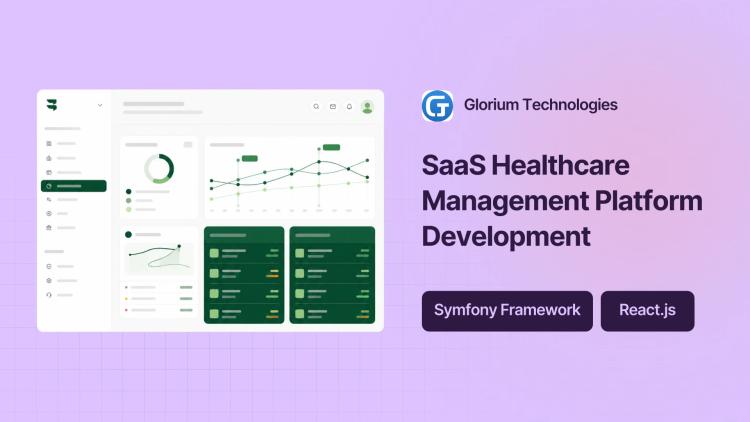Expand the chevron beside the dashboard logo
The image size is (750, 422).
(100, 105)
